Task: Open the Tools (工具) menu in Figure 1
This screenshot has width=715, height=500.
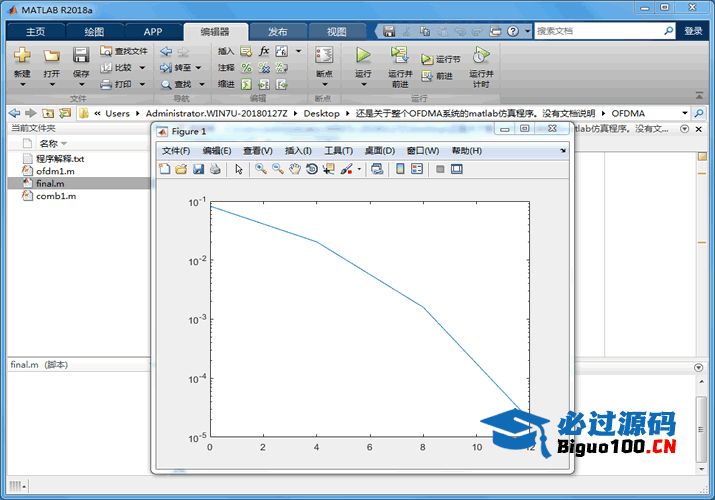Action: [338, 151]
